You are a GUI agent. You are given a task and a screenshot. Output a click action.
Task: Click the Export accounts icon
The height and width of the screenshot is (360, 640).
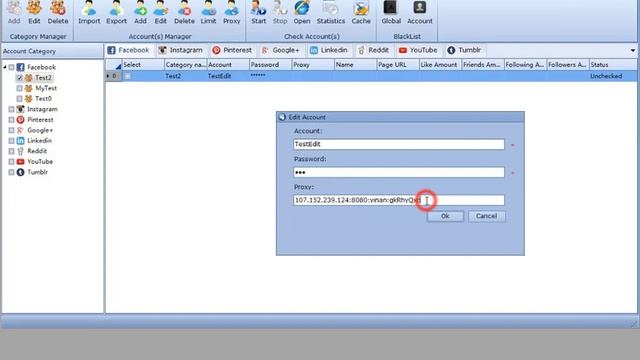pyautogui.click(x=116, y=12)
